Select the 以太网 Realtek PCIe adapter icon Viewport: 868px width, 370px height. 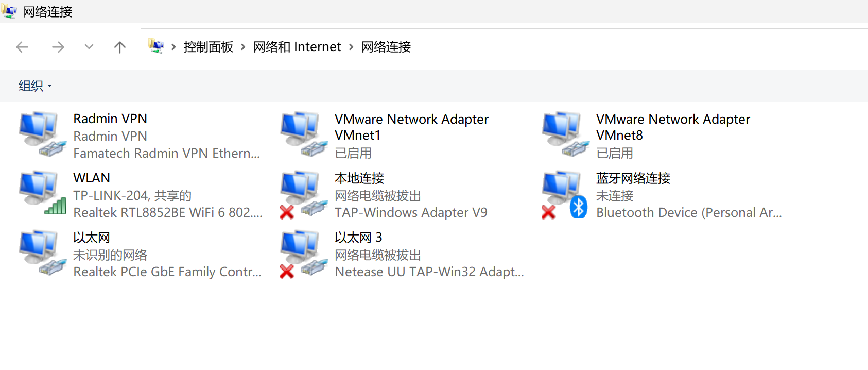point(43,253)
